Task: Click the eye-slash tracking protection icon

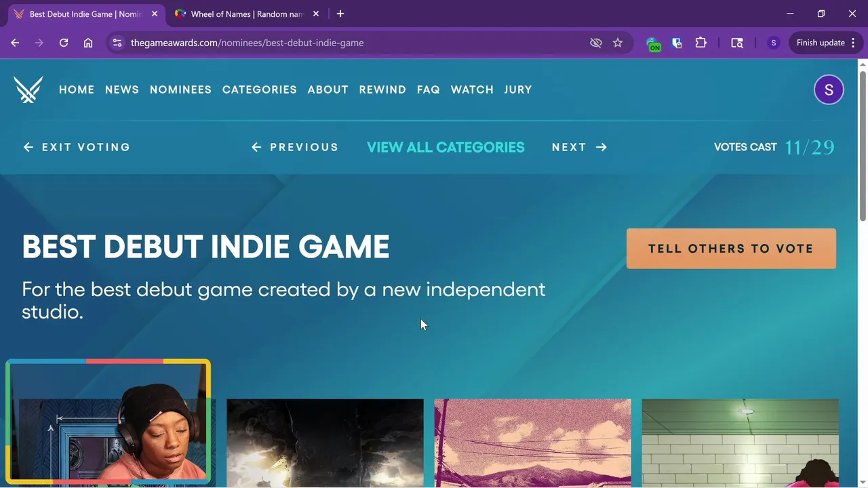Action: [596, 43]
